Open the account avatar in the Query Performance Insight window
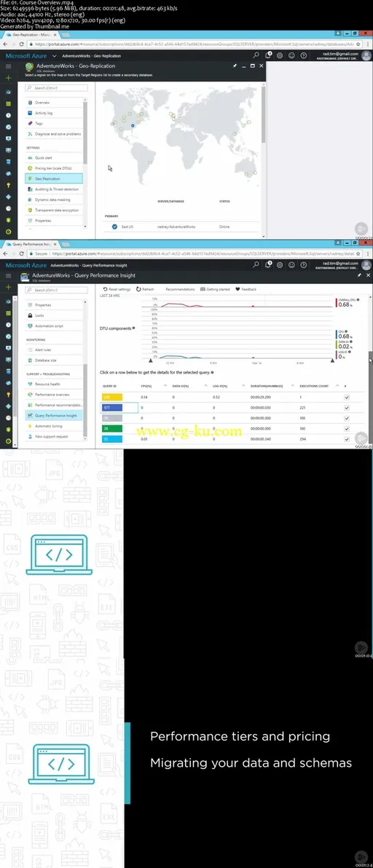This screenshot has height=868, width=373. coord(366,264)
